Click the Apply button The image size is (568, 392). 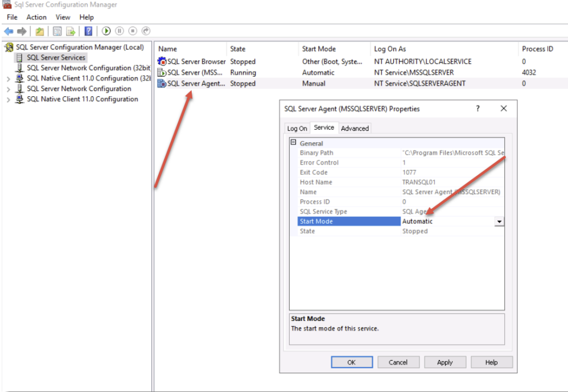point(445,362)
